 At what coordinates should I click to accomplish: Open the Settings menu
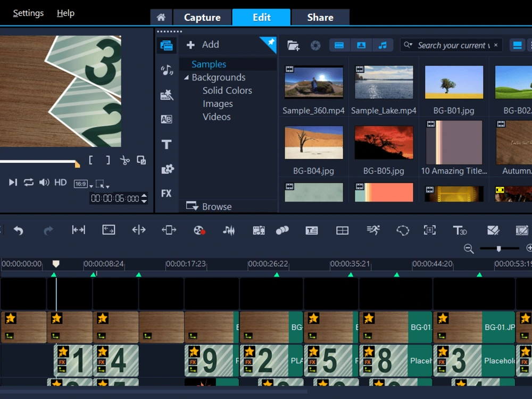click(28, 13)
